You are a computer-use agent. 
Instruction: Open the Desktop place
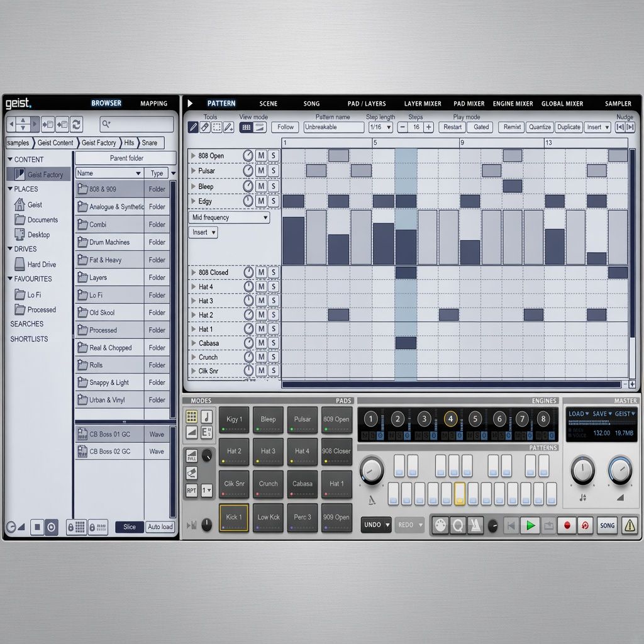point(33,235)
